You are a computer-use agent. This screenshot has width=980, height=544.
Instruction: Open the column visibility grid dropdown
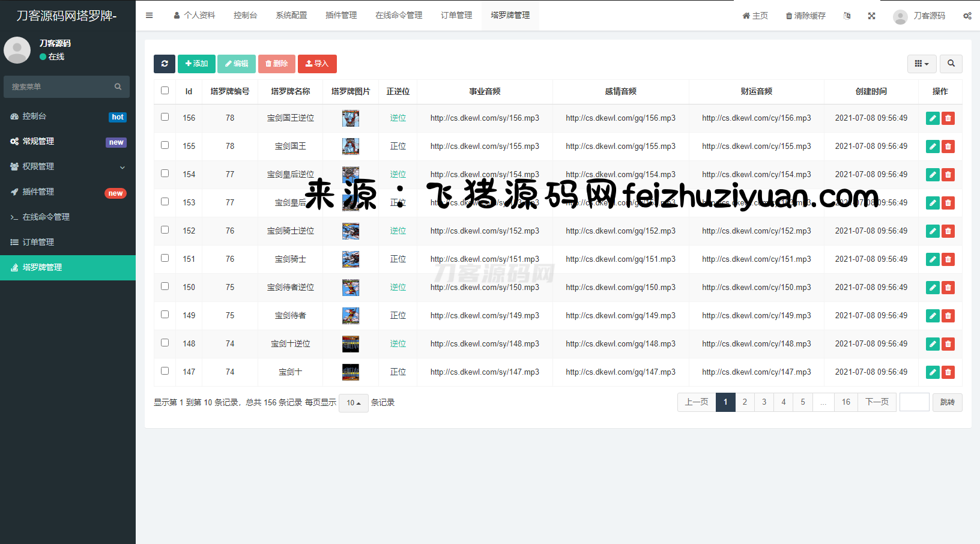pyautogui.click(x=921, y=64)
